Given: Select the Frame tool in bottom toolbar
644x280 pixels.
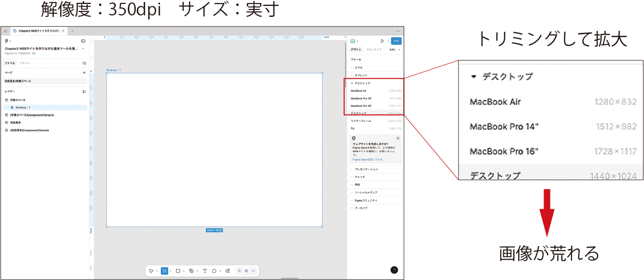Looking at the screenshot, I should tap(165, 271).
